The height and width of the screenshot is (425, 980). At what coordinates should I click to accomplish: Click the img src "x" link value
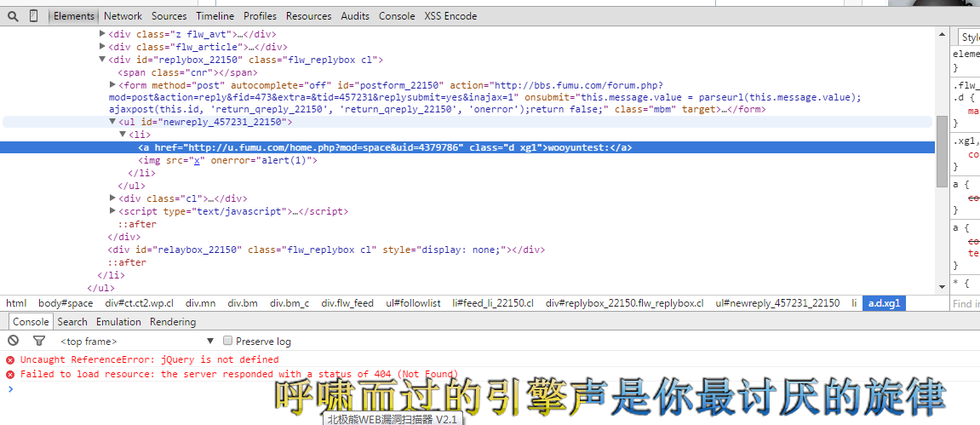[198, 160]
